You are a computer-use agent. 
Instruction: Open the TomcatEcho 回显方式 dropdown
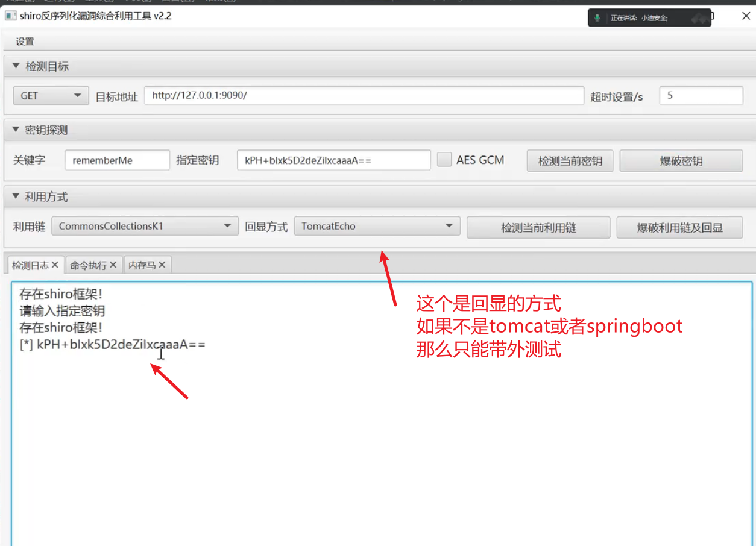[377, 227]
